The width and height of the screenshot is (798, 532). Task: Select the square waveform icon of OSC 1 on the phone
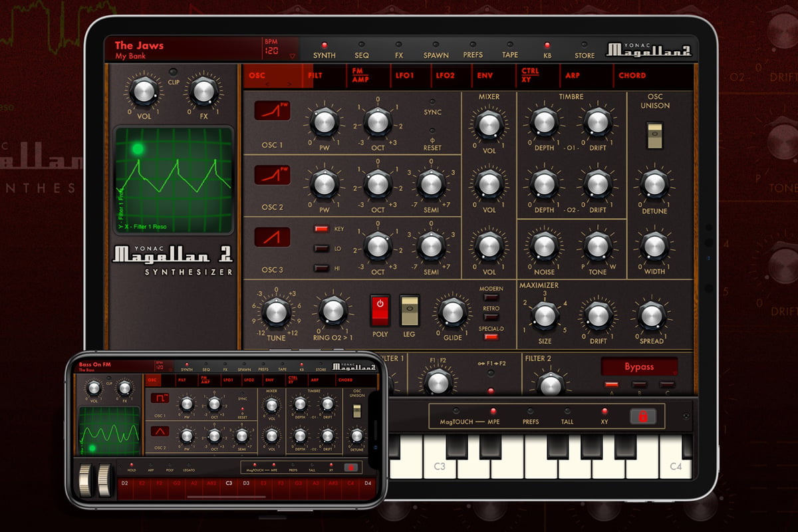coord(160,398)
